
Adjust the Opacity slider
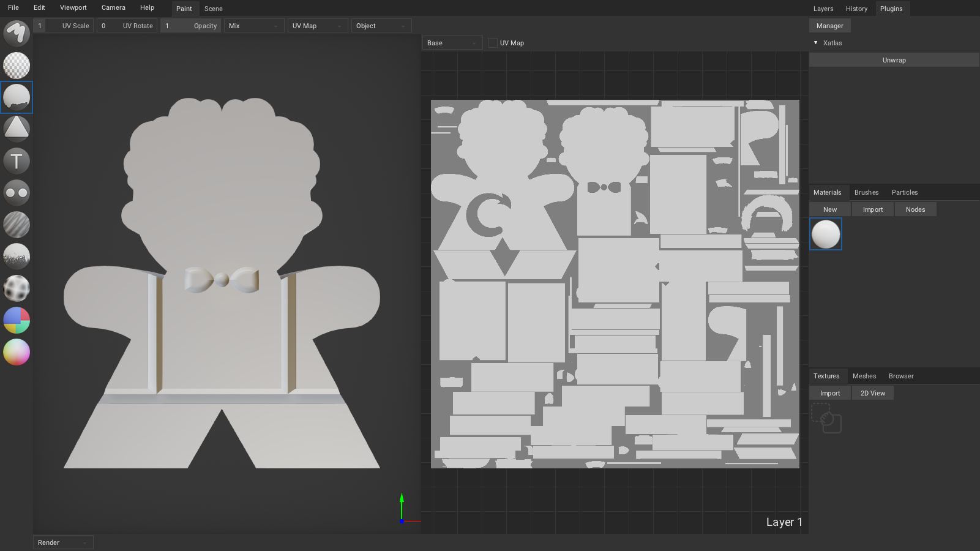click(190, 26)
